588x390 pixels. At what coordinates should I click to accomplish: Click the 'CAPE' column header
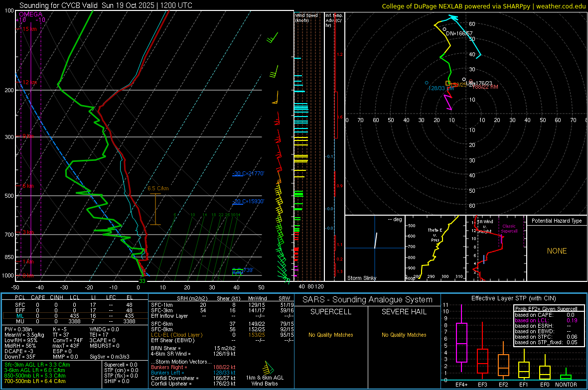38,297
